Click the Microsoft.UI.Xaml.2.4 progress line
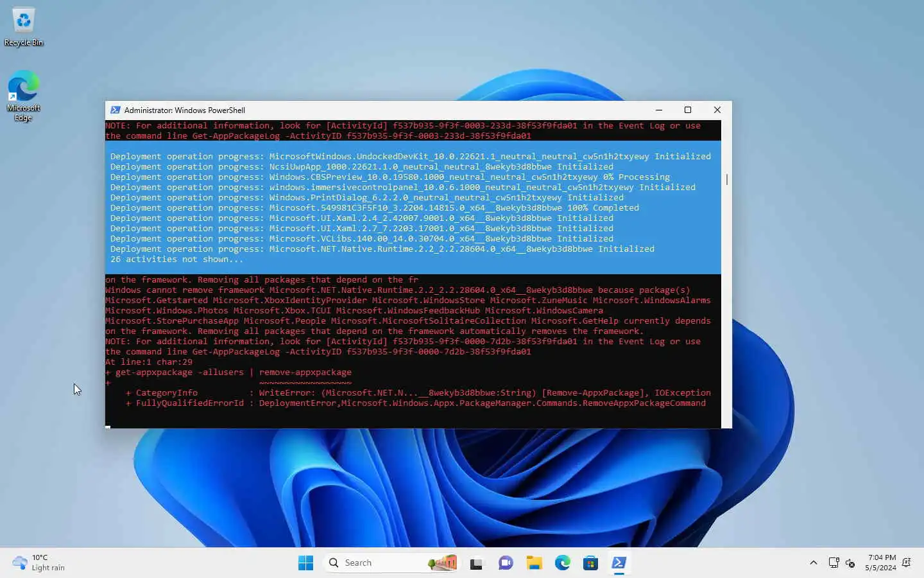 click(x=362, y=218)
